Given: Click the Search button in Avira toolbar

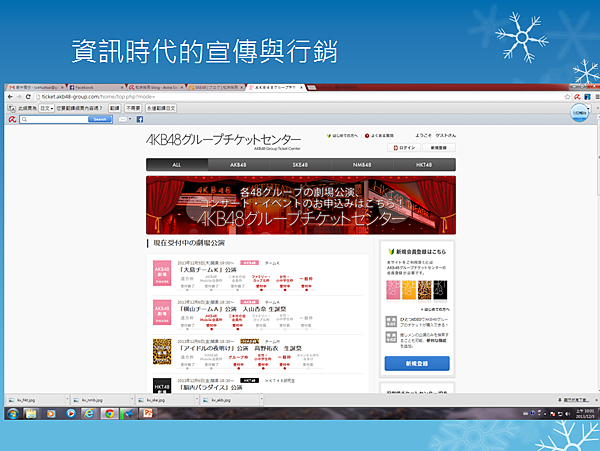Looking at the screenshot, I should (100, 119).
